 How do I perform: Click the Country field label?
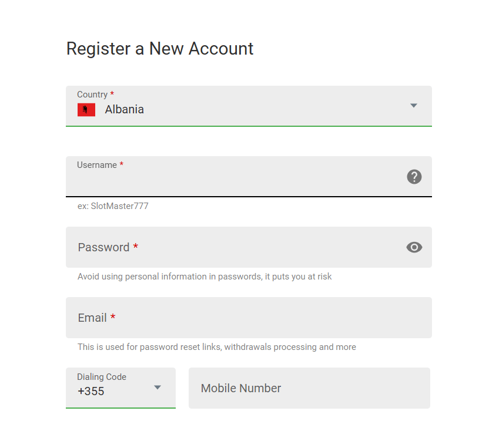pos(92,95)
